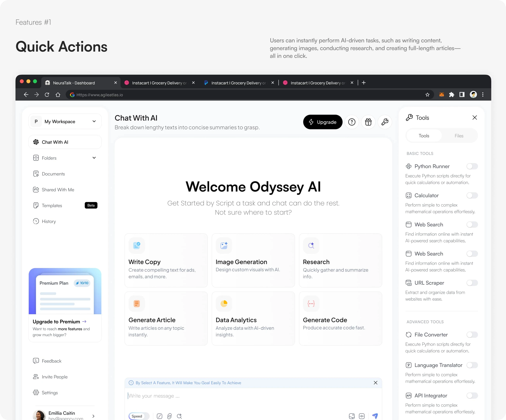The height and width of the screenshot is (420, 506).
Task: Click the browser forward arrow
Action: tap(37, 94)
